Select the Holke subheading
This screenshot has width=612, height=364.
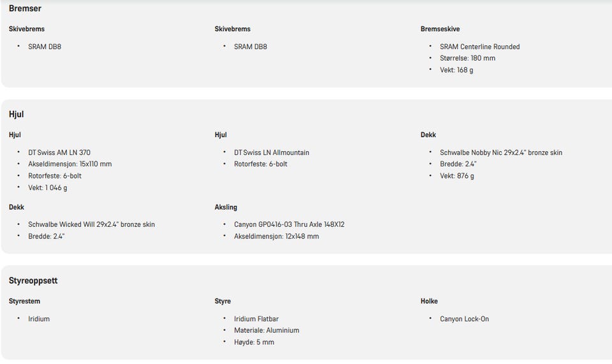tap(429, 301)
